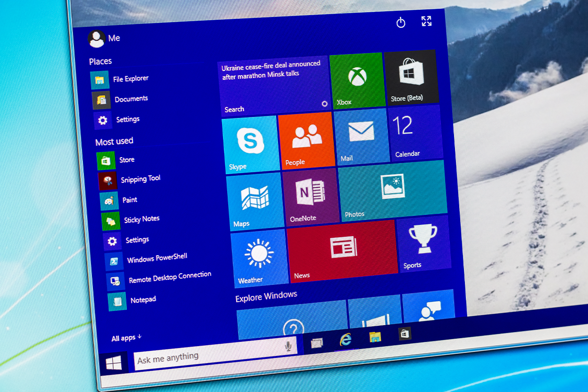Open Store from the taskbar
588x392 pixels.
coord(404,333)
